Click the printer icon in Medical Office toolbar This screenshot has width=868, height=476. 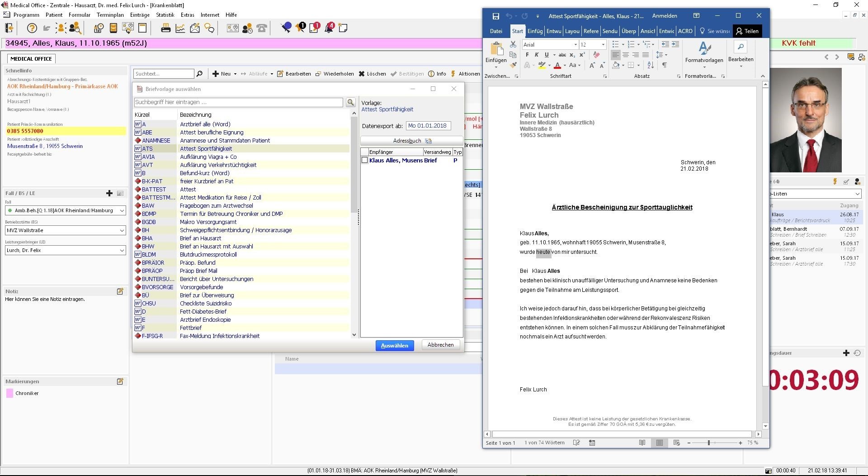pos(165,28)
